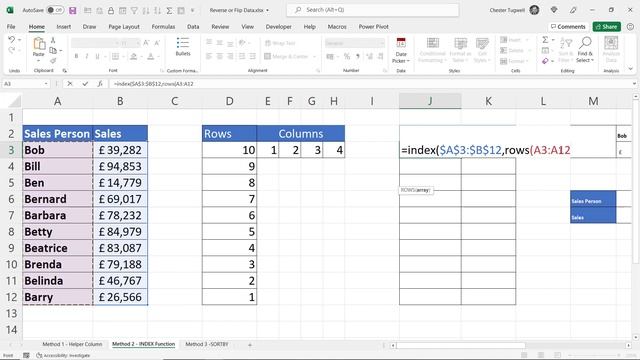Open Sort & Filter menu

(x=566, y=49)
